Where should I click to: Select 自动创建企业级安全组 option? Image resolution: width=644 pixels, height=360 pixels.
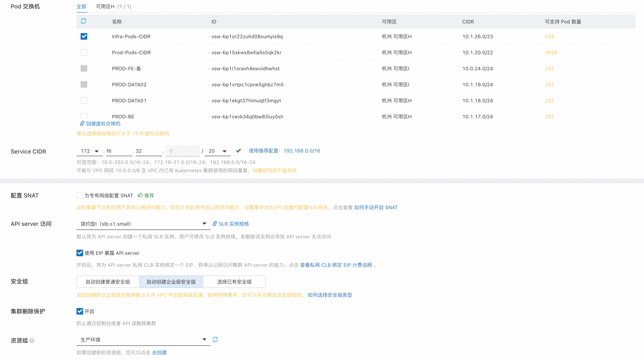click(171, 282)
